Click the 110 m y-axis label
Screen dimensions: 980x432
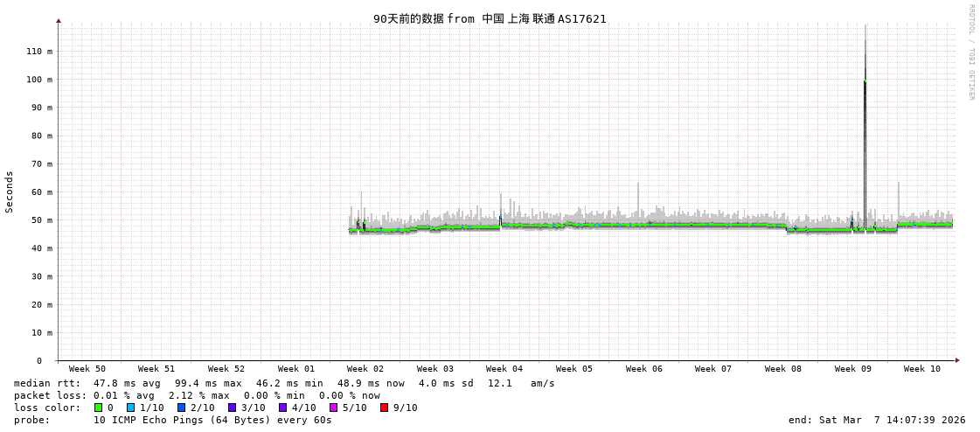click(x=39, y=52)
